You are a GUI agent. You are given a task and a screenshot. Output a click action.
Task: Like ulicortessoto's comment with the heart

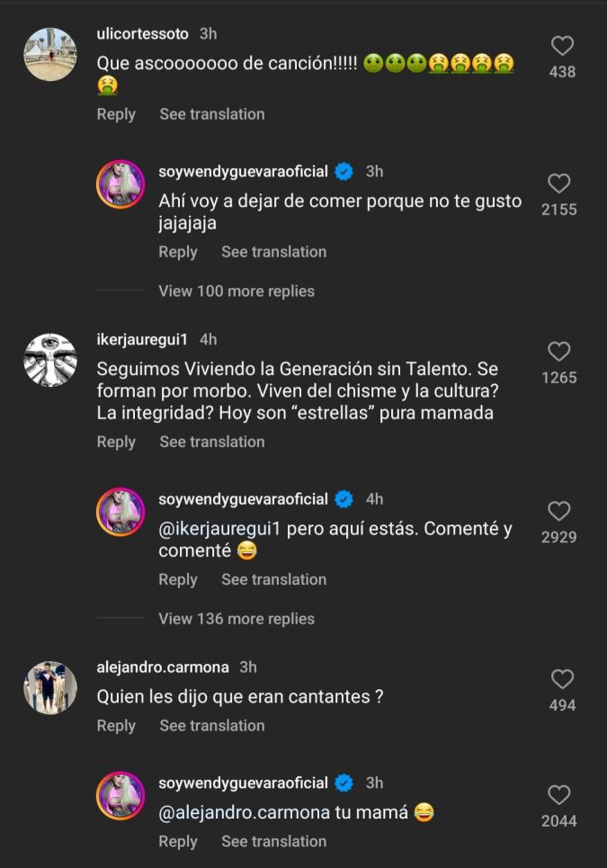(x=562, y=46)
